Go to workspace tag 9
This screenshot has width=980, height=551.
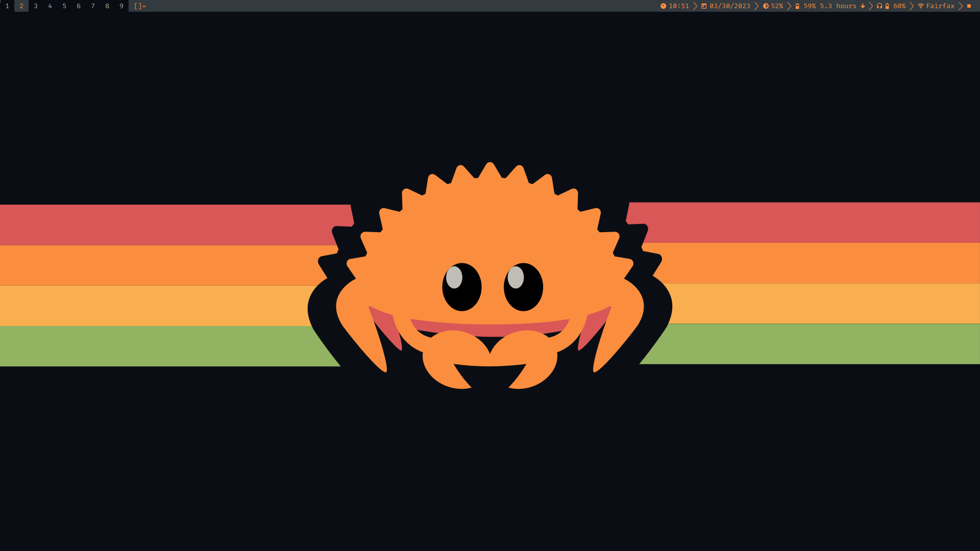tap(121, 6)
